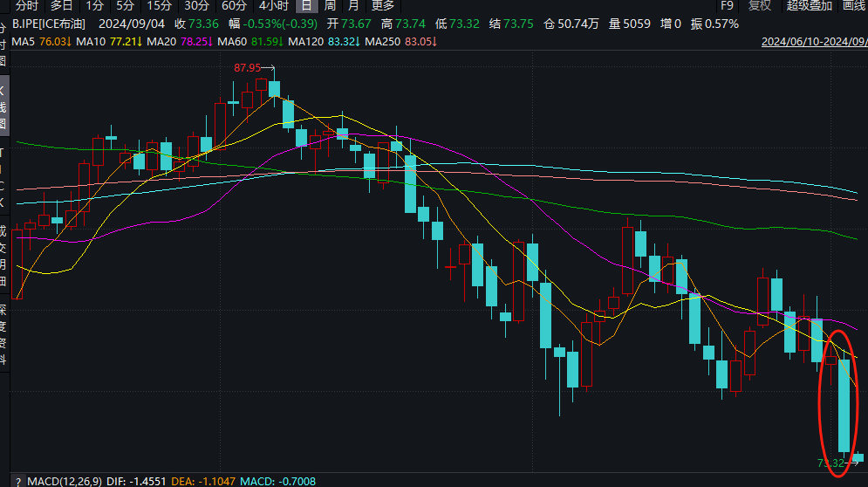
Task: Activate the 画线 drawing tool
Action: pyautogui.click(x=854, y=5)
